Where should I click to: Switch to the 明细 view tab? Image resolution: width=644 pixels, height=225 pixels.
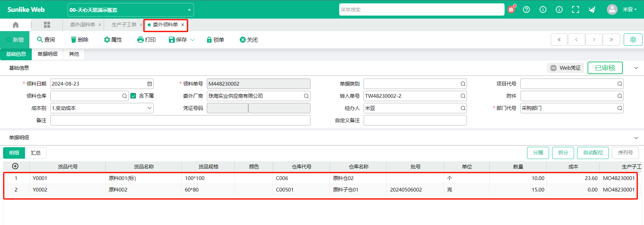pos(14,153)
